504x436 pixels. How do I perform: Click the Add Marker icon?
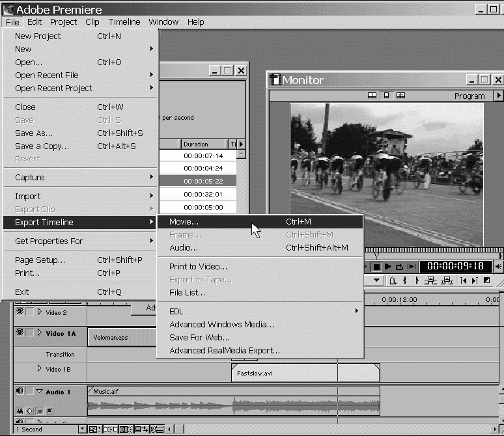[x=393, y=281]
